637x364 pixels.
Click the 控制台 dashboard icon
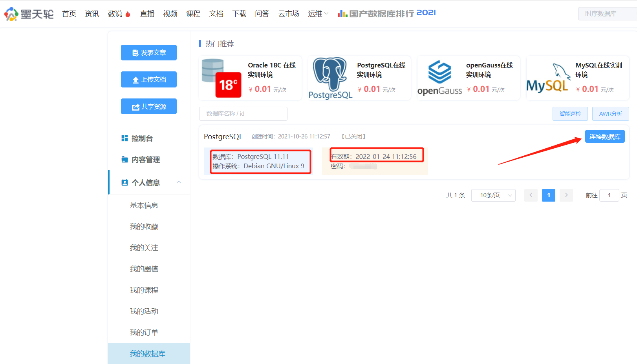[124, 138]
